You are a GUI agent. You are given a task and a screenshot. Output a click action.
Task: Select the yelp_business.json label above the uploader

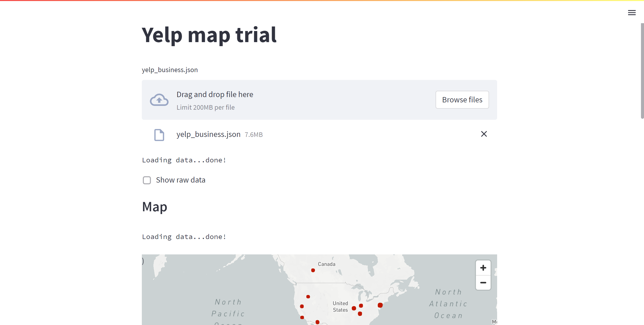point(170,70)
